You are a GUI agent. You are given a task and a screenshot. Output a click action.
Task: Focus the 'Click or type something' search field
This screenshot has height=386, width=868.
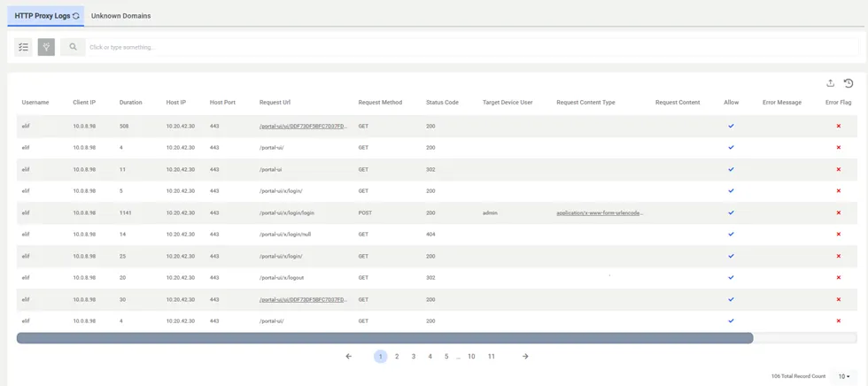click(x=471, y=47)
